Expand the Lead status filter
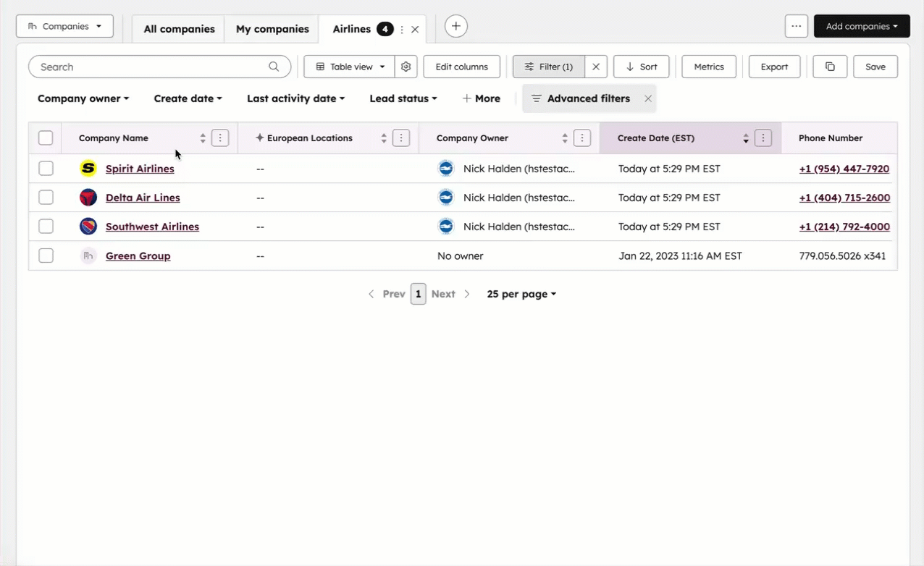Screen dimensions: 924x566 pos(403,98)
